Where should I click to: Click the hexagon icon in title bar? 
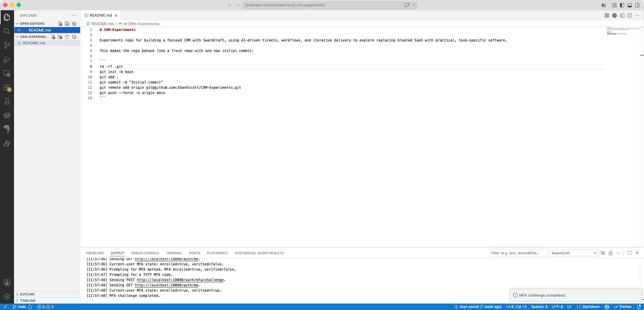pyautogui.click(x=604, y=5)
